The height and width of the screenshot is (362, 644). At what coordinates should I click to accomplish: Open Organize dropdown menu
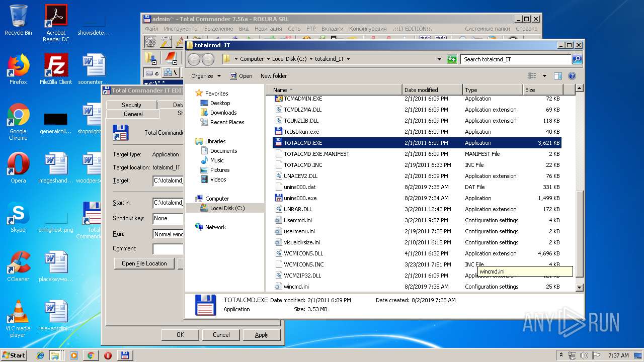click(206, 76)
